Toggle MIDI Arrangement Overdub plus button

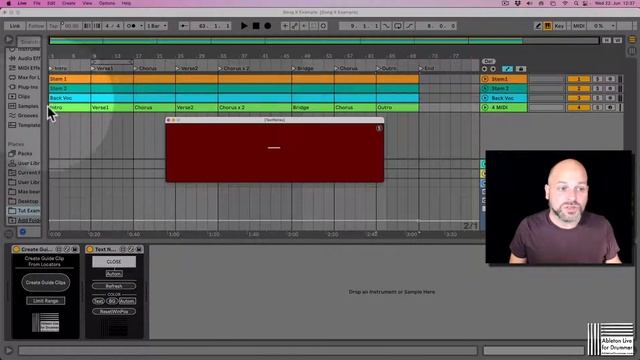coord(285,26)
